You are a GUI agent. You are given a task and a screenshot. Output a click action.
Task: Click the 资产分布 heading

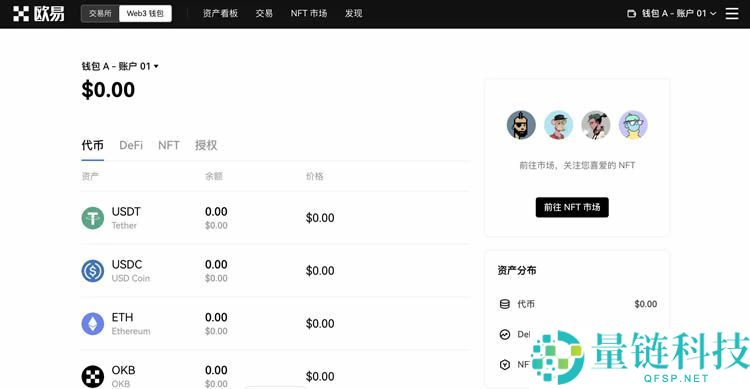[x=517, y=270]
